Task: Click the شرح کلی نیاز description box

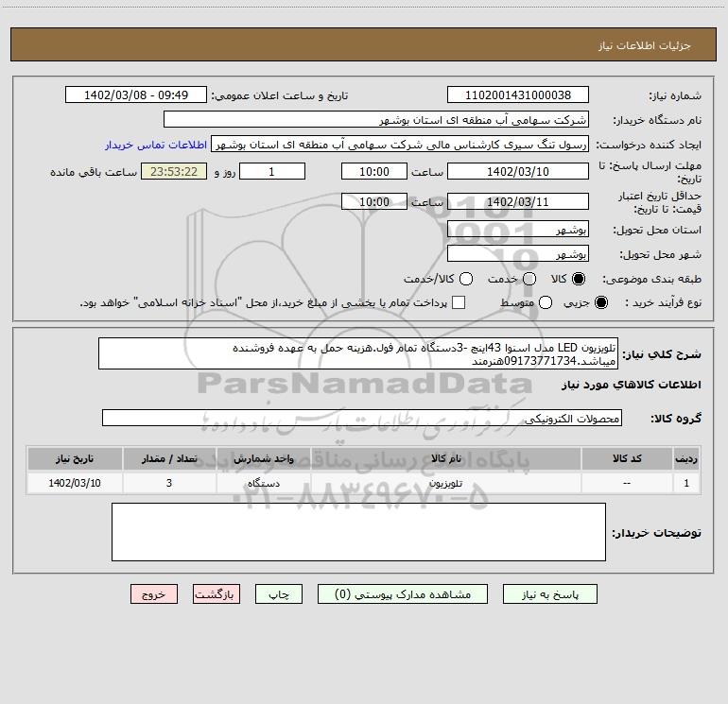Action: (x=358, y=353)
